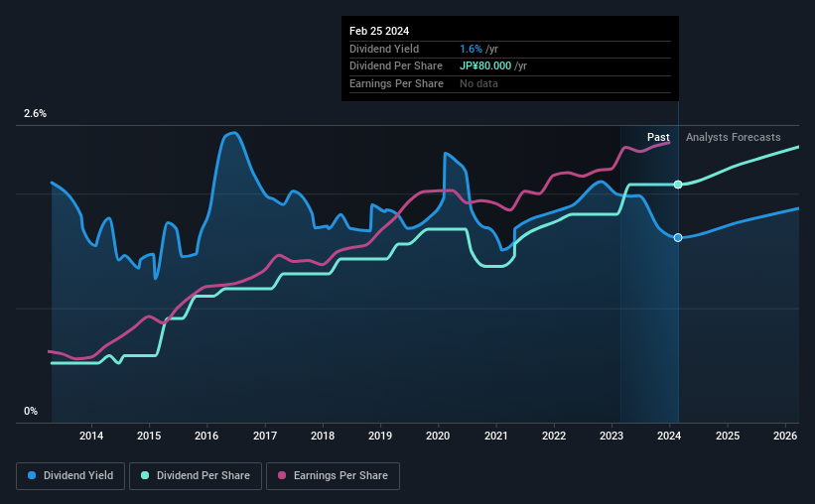
Task: Click the Past region label
Action: (x=658, y=137)
